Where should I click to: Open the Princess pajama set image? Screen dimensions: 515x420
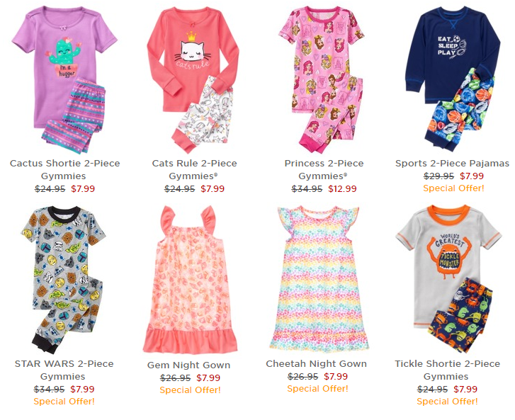(322, 79)
